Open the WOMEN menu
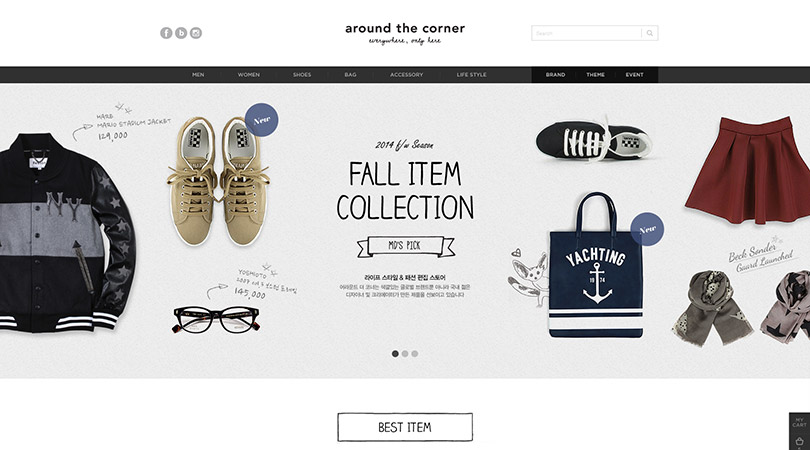The height and width of the screenshot is (450, 810). 248,75
